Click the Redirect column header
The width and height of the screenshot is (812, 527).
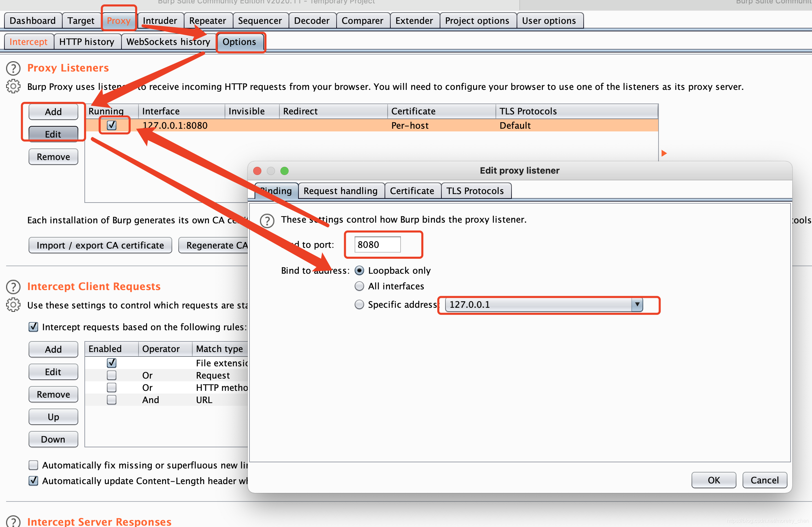(333, 111)
